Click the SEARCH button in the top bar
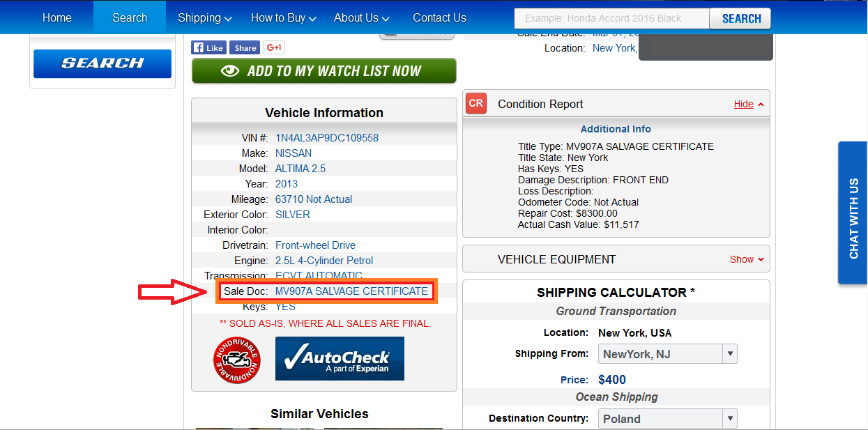The image size is (868, 430). click(740, 19)
